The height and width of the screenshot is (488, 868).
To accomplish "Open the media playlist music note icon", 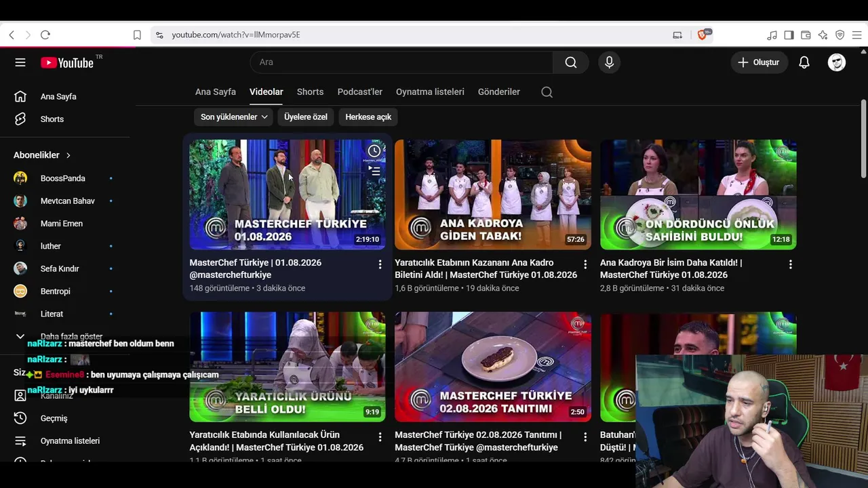I will 772,35.
